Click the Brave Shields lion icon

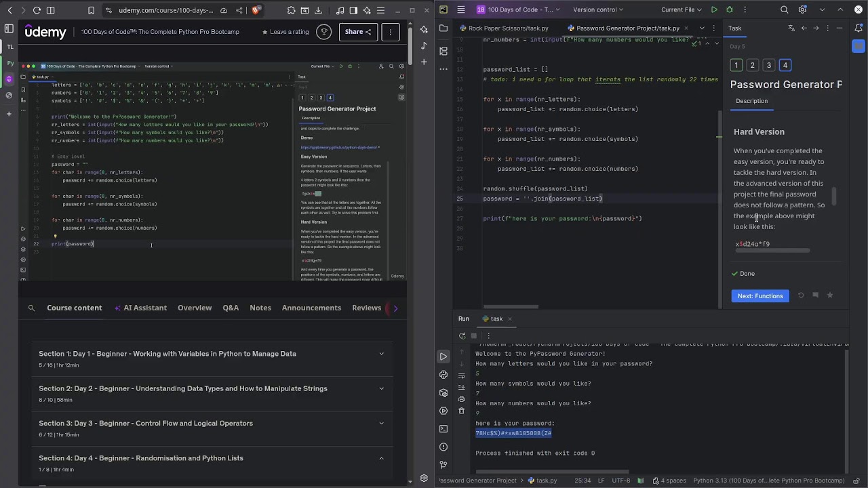[256, 10]
